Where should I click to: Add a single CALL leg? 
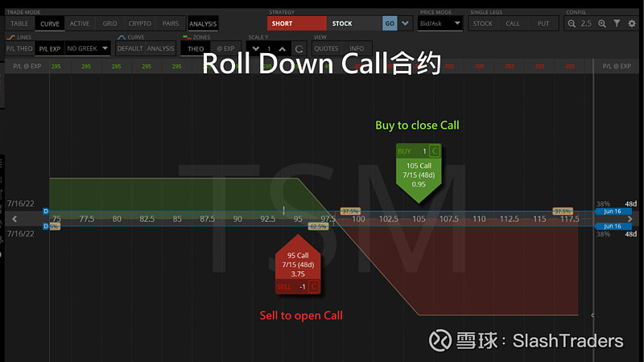tap(513, 23)
